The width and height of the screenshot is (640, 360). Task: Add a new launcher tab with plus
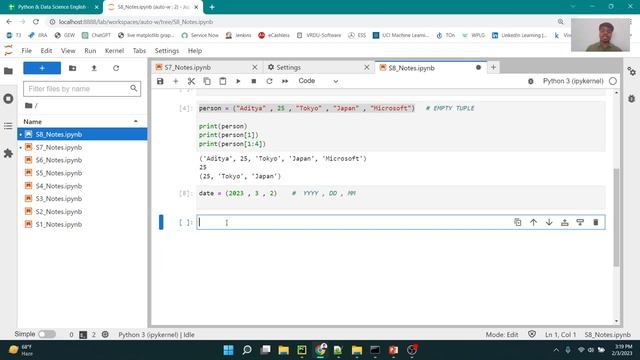click(x=493, y=67)
